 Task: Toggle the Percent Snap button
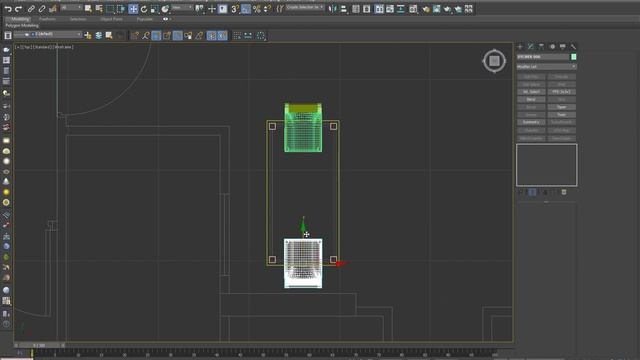pyautogui.click(x=256, y=9)
